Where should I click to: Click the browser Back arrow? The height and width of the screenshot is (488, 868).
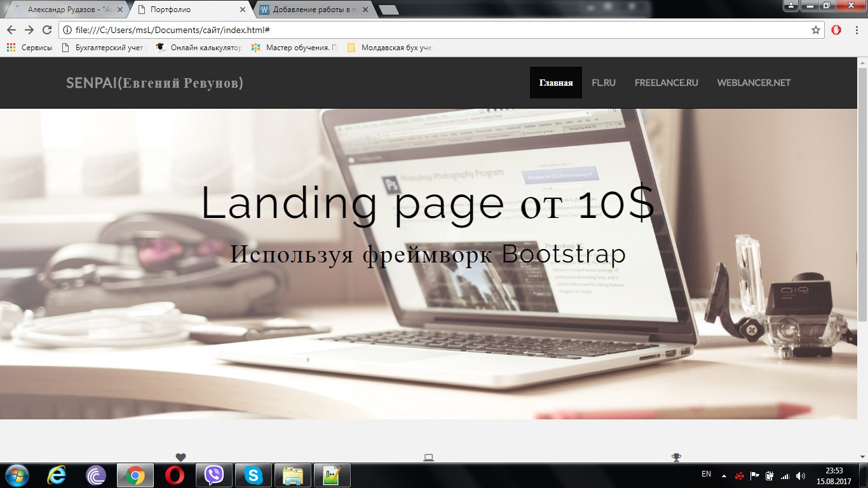(11, 30)
